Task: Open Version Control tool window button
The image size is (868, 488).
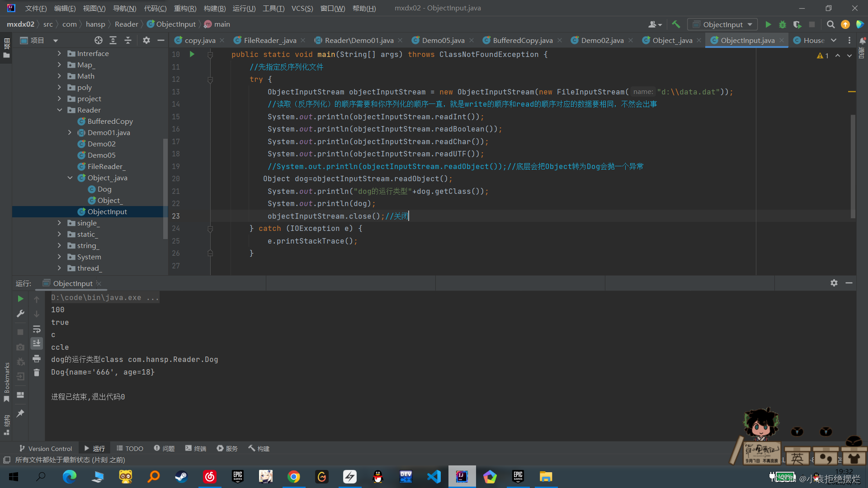Action: tap(46, 448)
